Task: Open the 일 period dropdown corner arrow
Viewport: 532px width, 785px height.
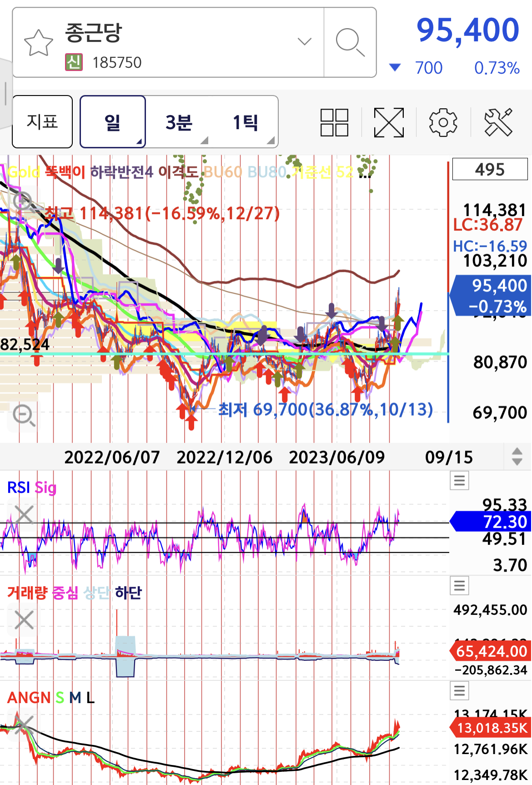Action: (139, 142)
